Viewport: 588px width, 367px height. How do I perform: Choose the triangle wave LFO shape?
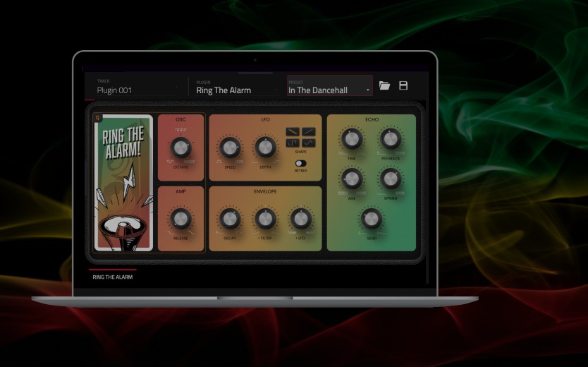pyautogui.click(x=309, y=143)
